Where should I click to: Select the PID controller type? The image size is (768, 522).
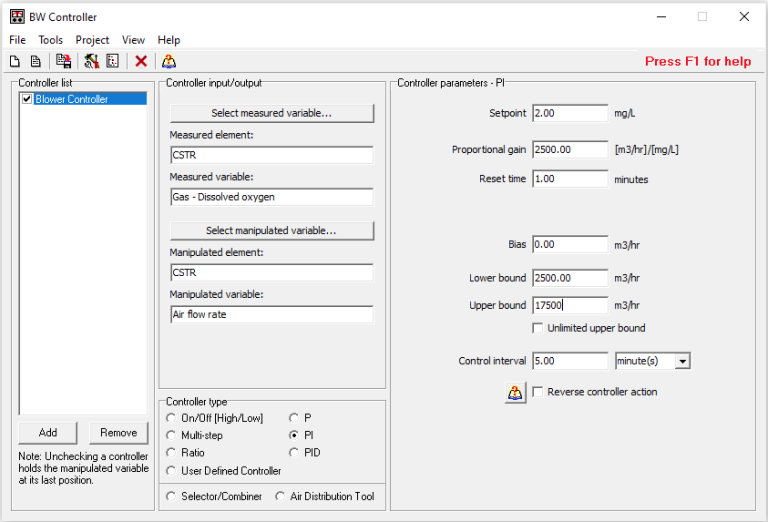(294, 453)
